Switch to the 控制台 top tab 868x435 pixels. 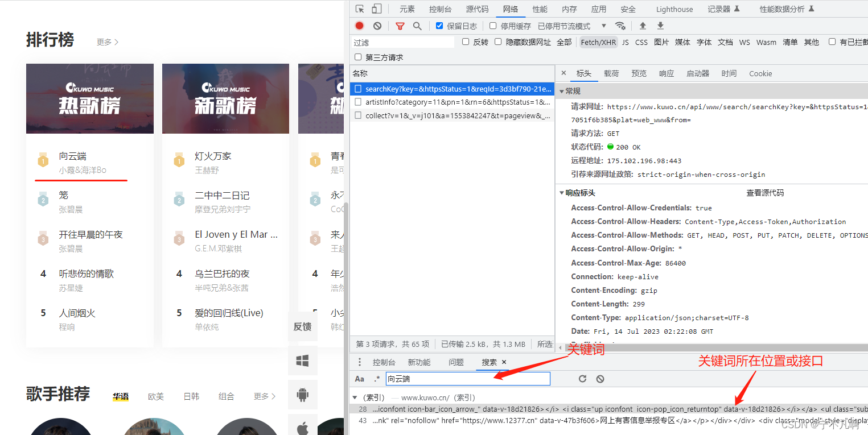pos(441,9)
